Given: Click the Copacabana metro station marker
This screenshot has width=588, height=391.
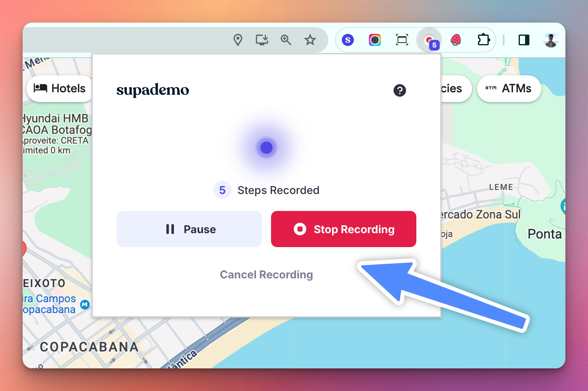Looking at the screenshot, I should (85, 304).
